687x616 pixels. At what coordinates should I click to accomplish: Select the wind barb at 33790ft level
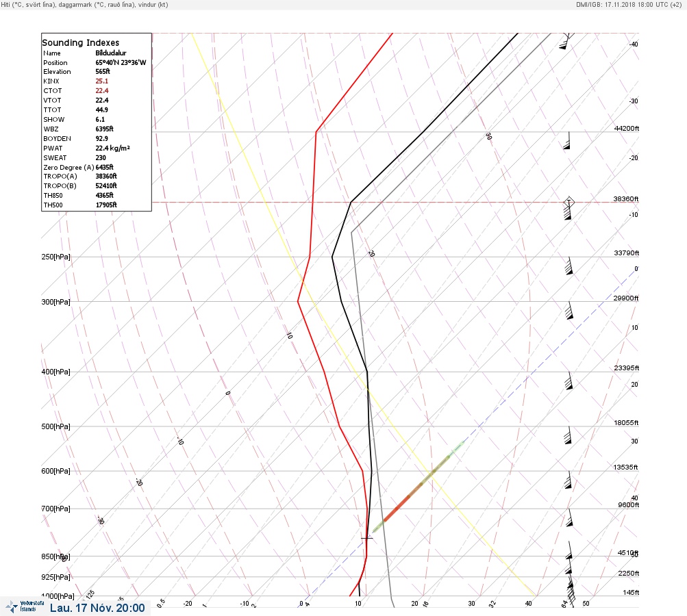coord(568,266)
